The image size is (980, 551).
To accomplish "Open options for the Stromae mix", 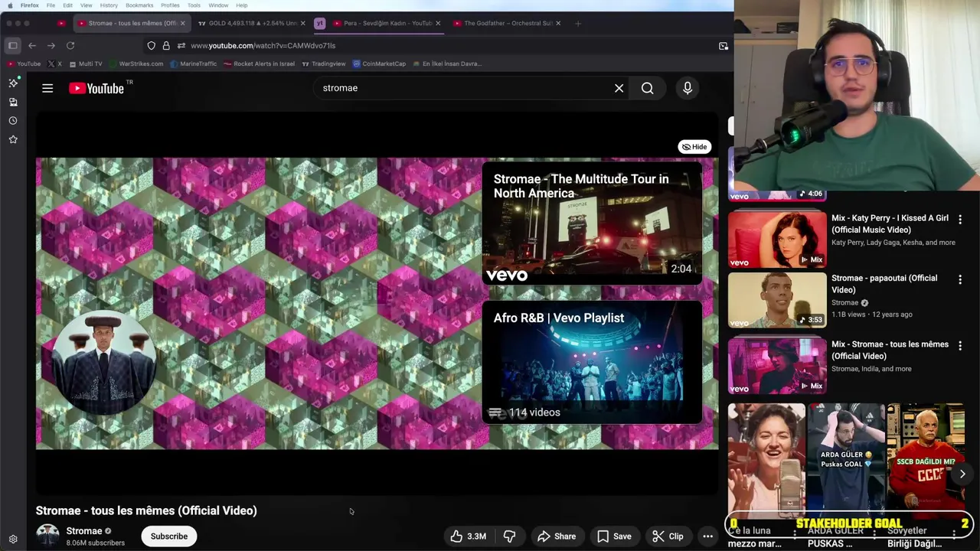I will (959, 346).
